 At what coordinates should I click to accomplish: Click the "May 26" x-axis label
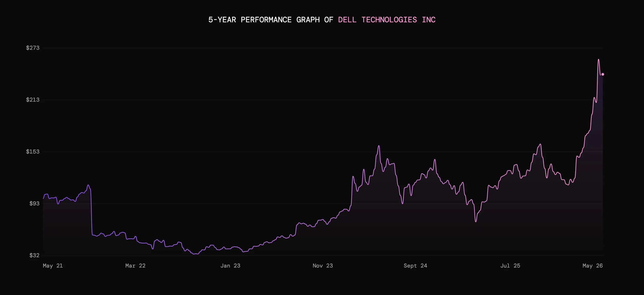pos(592,266)
